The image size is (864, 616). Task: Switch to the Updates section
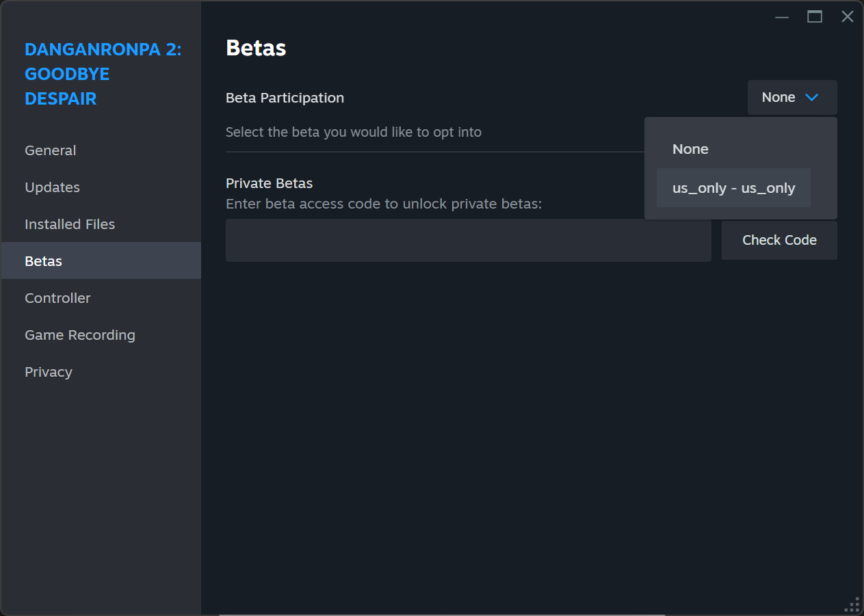pos(52,187)
